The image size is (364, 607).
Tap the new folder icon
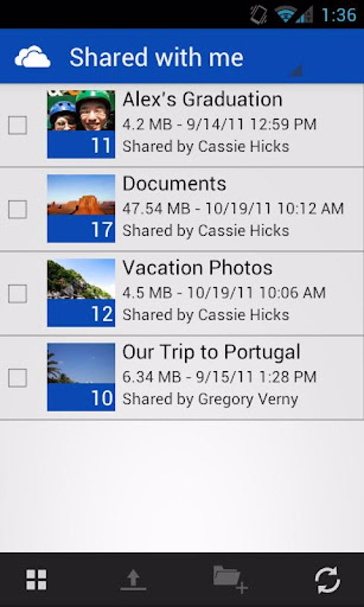click(x=230, y=579)
